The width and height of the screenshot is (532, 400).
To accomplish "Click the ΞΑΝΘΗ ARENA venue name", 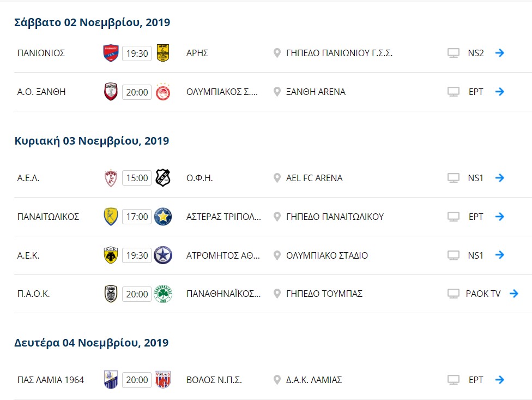I will (316, 92).
